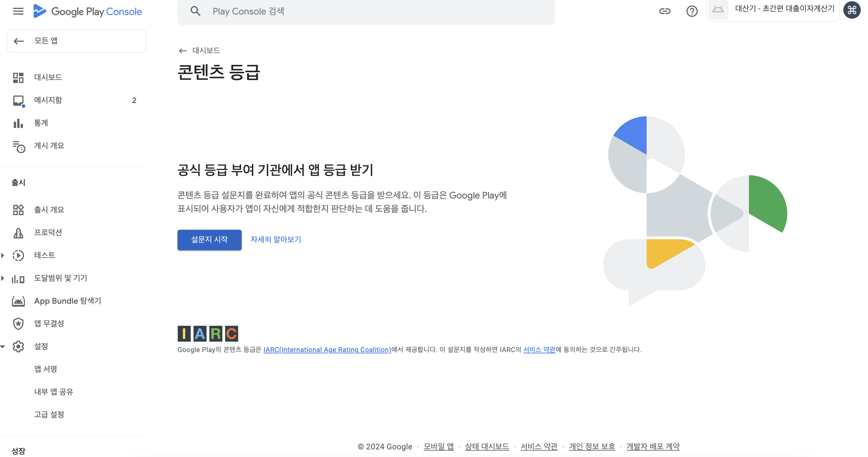Open 통계 statistics bar chart icon

(18, 123)
